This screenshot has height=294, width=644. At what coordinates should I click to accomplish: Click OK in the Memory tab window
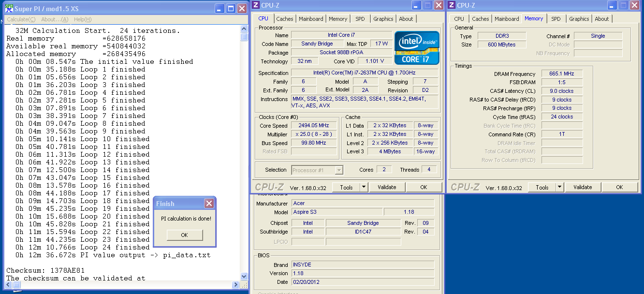(619, 187)
